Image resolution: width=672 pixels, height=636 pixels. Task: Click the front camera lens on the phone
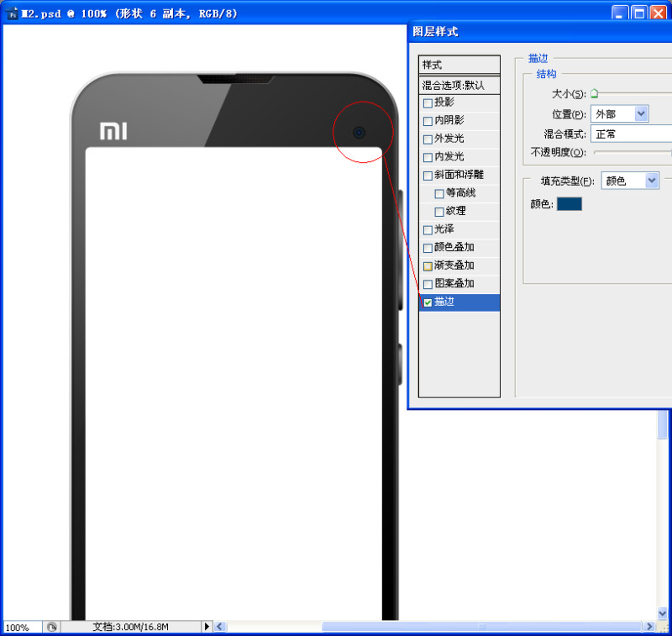(359, 133)
